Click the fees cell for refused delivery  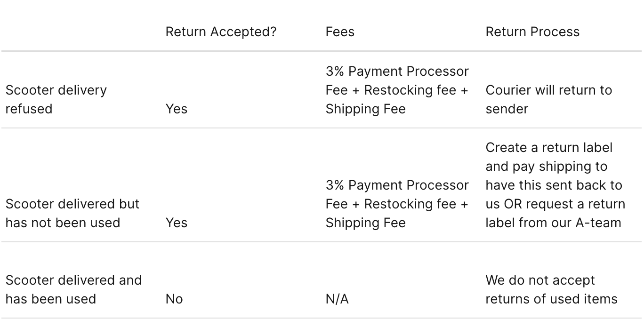point(397,90)
